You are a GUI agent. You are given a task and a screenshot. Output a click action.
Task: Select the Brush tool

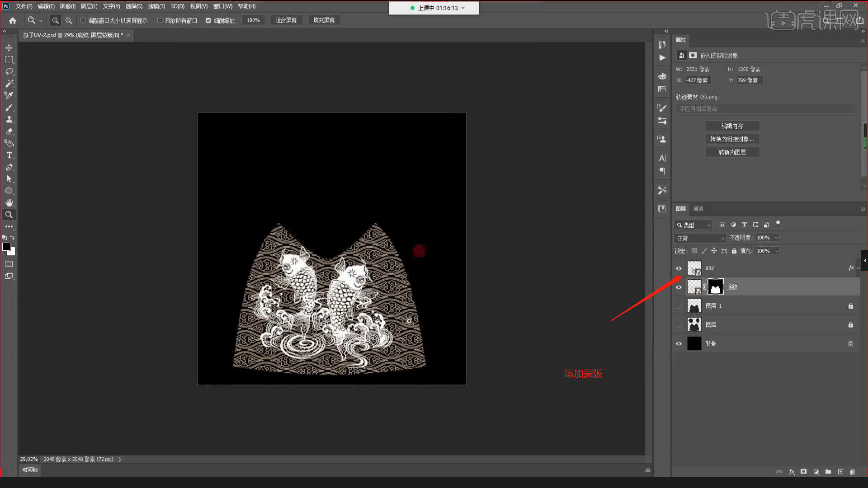[x=9, y=108]
